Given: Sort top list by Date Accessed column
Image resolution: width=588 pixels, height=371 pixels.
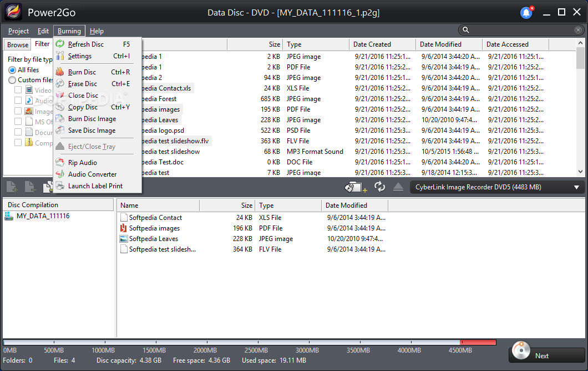Looking at the screenshot, I should pyautogui.click(x=515, y=44).
